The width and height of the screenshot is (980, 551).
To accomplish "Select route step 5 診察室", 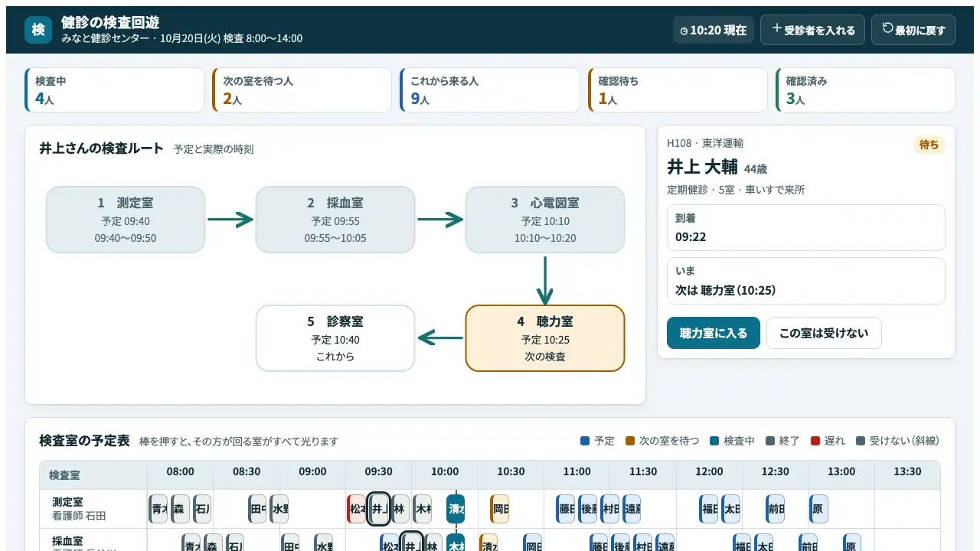I will click(335, 338).
